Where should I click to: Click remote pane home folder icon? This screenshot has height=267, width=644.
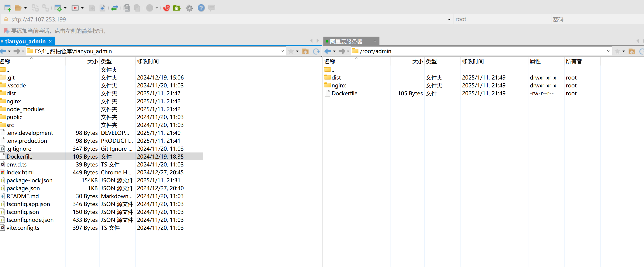click(x=632, y=51)
